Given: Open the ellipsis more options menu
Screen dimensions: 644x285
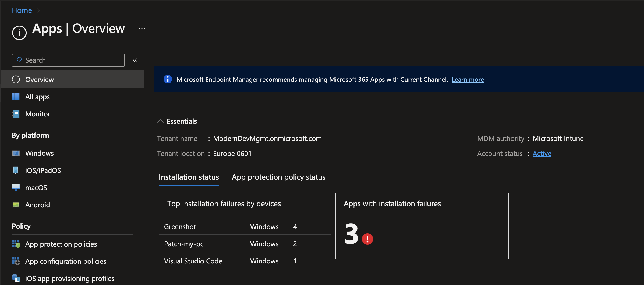Looking at the screenshot, I should (142, 28).
